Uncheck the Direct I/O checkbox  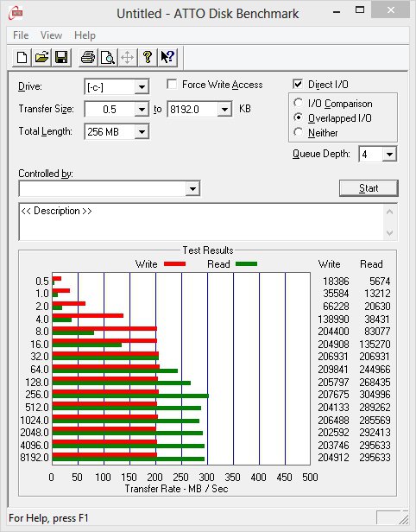pos(298,84)
